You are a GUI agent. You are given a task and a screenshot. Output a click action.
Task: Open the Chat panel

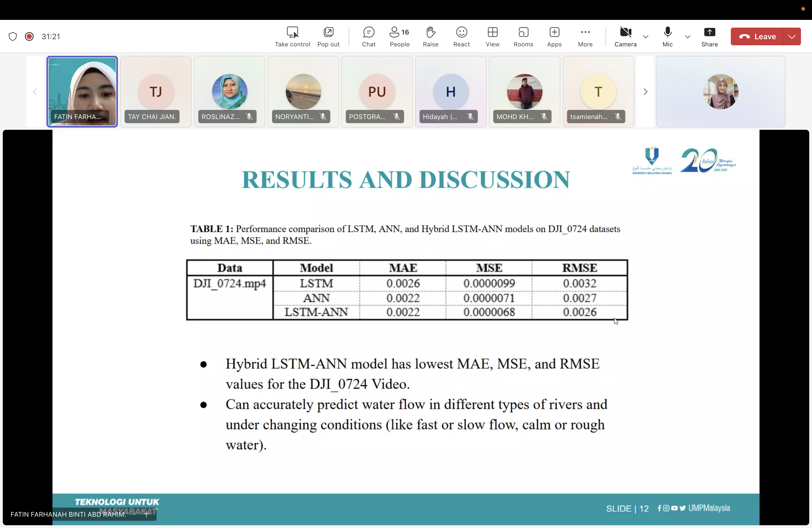point(368,36)
